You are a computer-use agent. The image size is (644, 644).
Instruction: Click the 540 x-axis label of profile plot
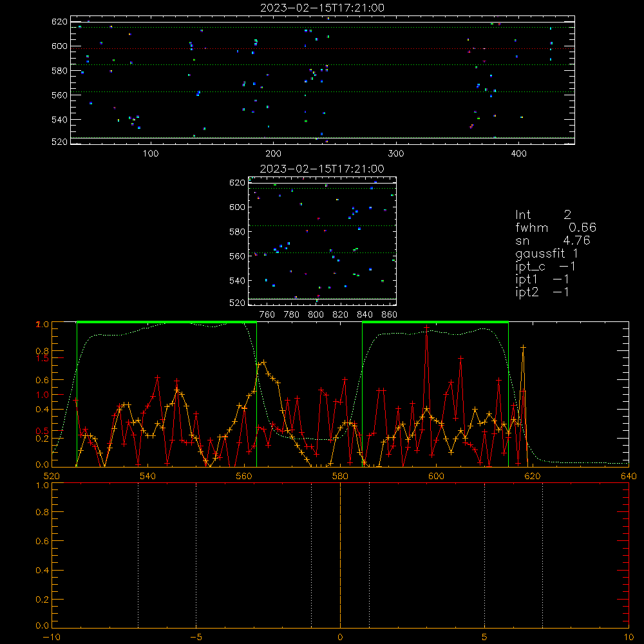(148, 476)
